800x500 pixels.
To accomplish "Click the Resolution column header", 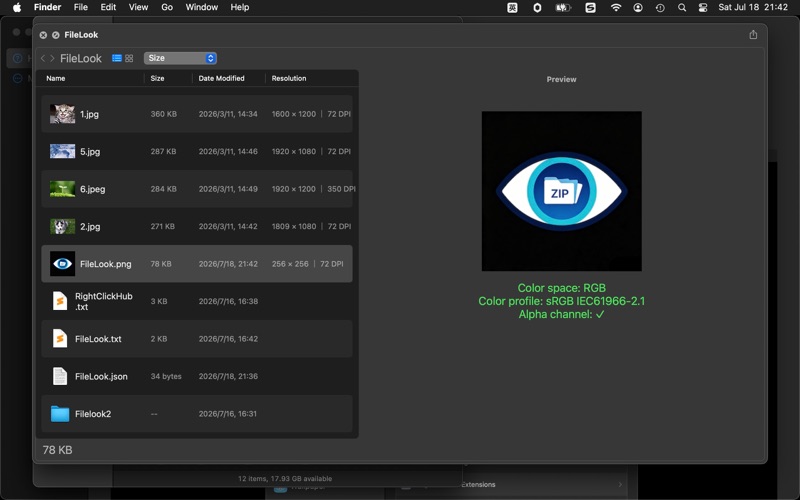I will (x=289, y=78).
